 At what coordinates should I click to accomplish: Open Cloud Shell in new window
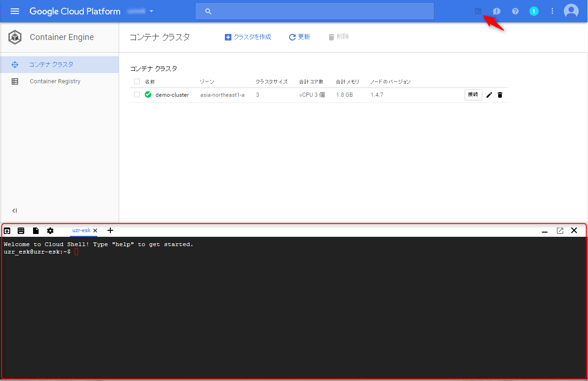(x=560, y=231)
